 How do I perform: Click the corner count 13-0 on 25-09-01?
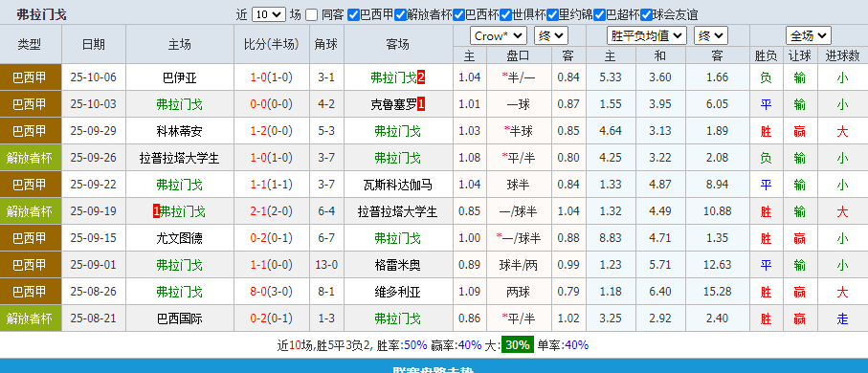click(326, 265)
